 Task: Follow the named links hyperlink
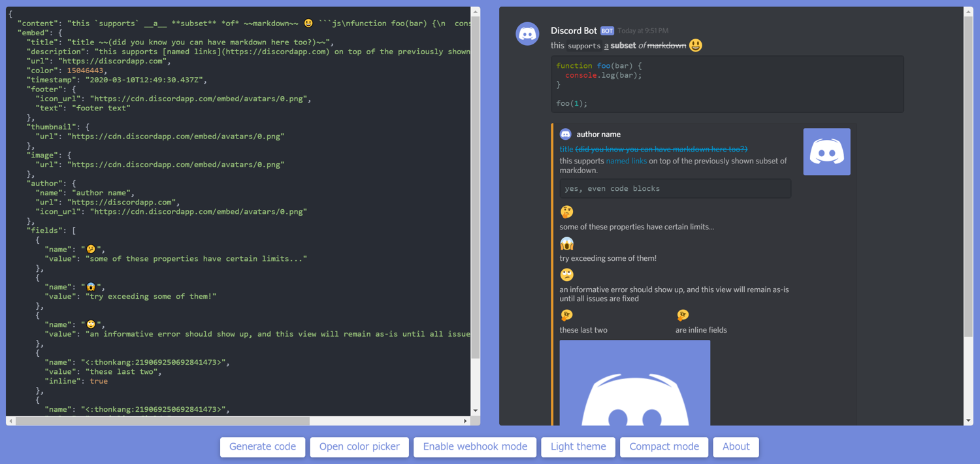pos(626,161)
